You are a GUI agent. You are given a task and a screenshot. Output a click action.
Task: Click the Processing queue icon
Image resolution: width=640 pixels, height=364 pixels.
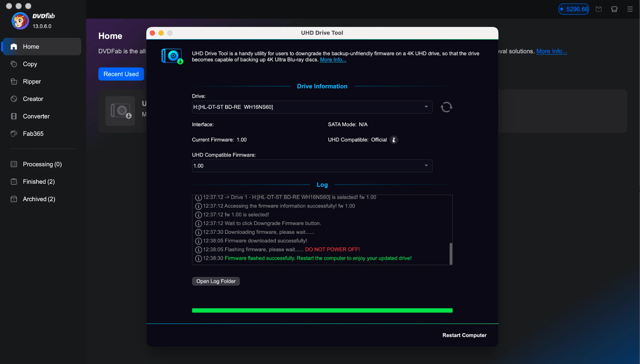tap(14, 164)
